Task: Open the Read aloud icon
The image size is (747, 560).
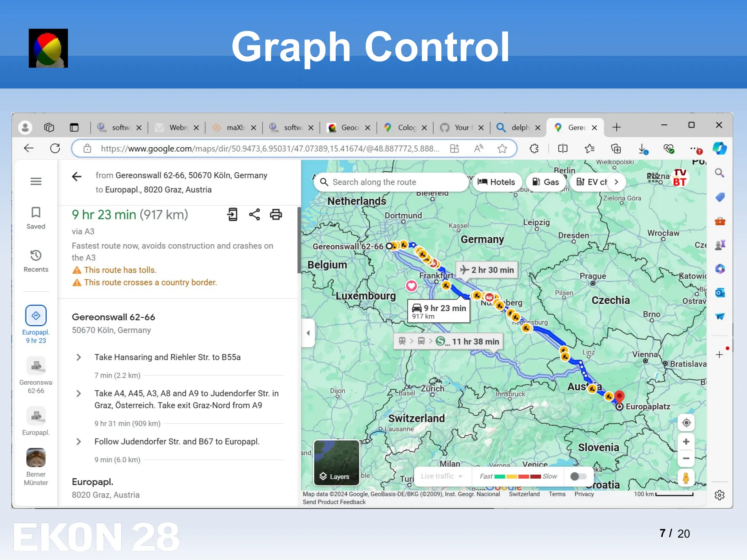Action: 479,148
